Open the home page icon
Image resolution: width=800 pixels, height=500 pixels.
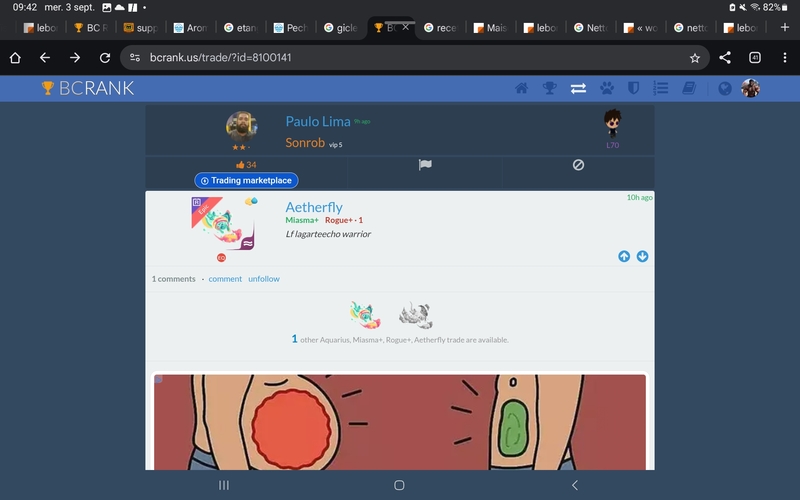[x=521, y=88]
